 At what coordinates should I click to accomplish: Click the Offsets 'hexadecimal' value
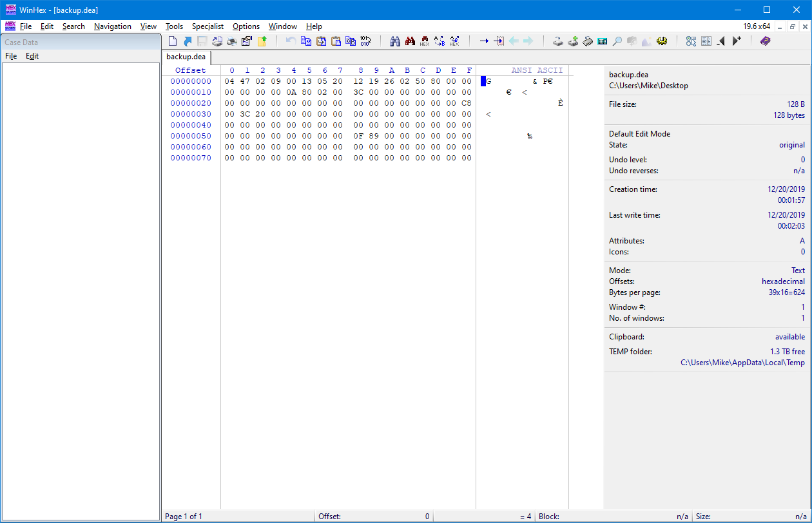[783, 281]
